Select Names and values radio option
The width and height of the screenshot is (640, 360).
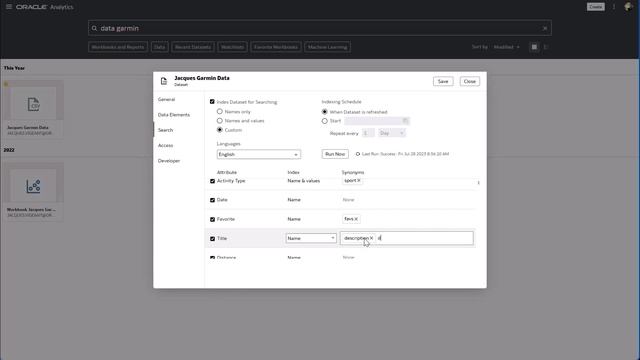[x=220, y=121]
